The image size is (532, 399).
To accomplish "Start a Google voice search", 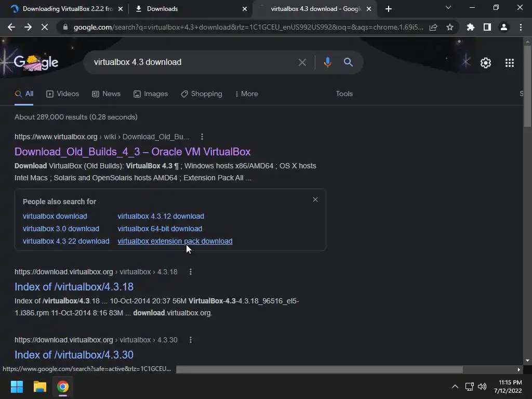I will [327, 62].
